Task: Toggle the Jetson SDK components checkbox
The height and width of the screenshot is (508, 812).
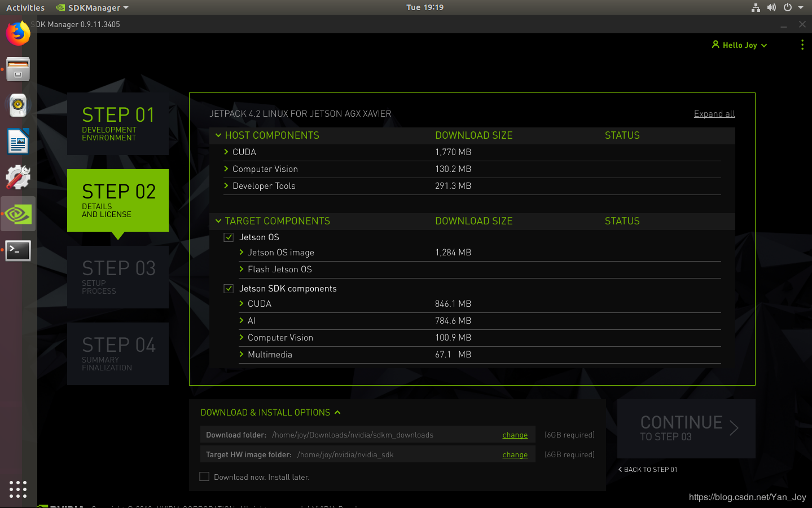Action: [229, 289]
